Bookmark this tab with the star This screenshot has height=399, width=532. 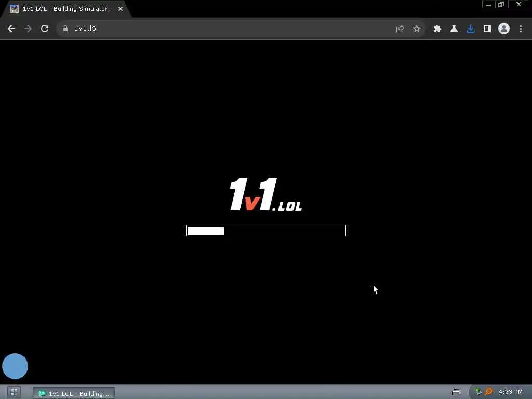click(416, 29)
